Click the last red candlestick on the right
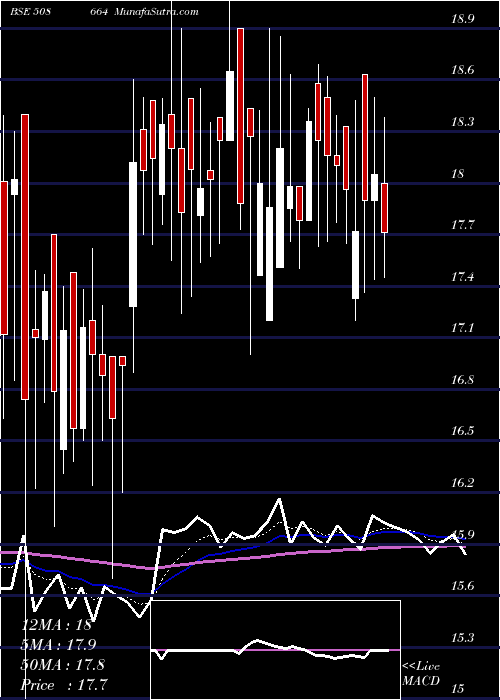Screen dimensions: 500x700 (384, 208)
